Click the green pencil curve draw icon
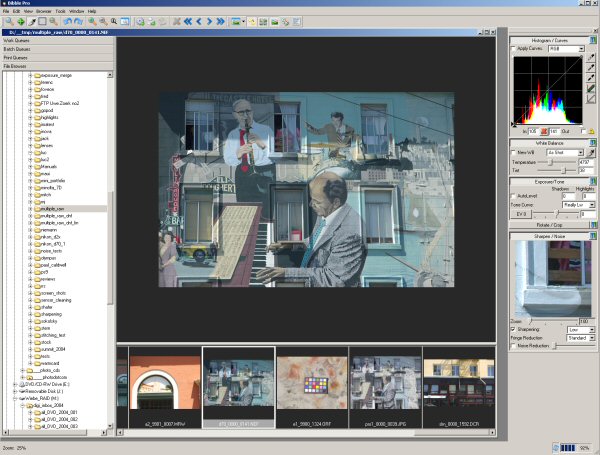The image size is (600, 455). tap(591, 88)
